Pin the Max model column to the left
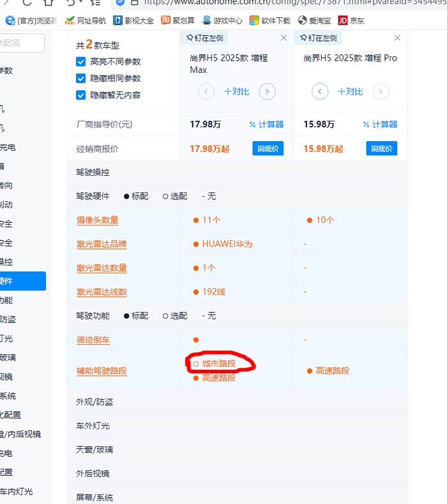The height and width of the screenshot is (504, 447). click(205, 38)
